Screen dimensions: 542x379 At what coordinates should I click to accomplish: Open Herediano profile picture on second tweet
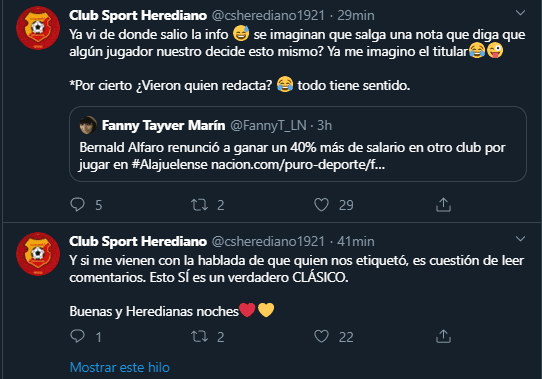(38, 254)
